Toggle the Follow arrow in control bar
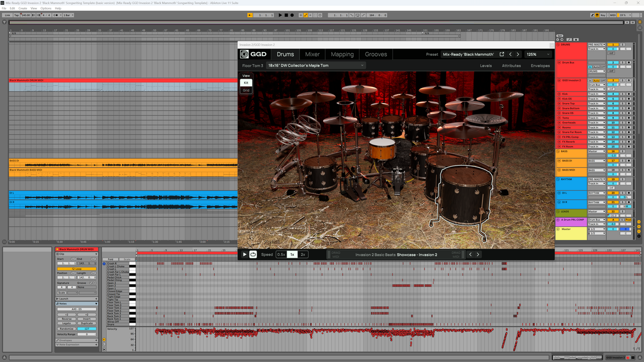Image resolution: width=644 pixels, height=362 pixels. point(250,15)
